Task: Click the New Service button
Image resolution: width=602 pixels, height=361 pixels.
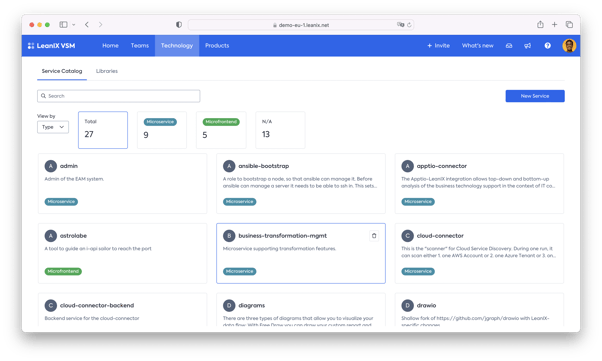Action: 535,96
